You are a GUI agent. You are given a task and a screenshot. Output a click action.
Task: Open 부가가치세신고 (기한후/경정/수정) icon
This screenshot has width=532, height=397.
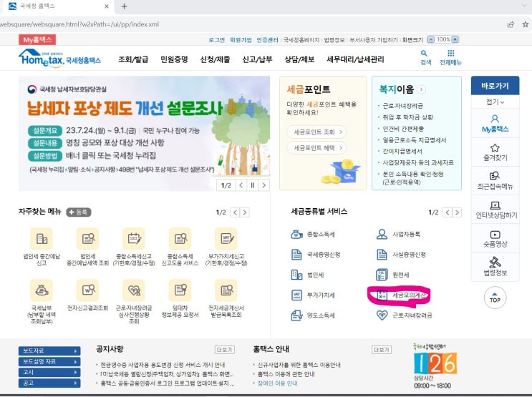pyautogui.click(x=226, y=239)
